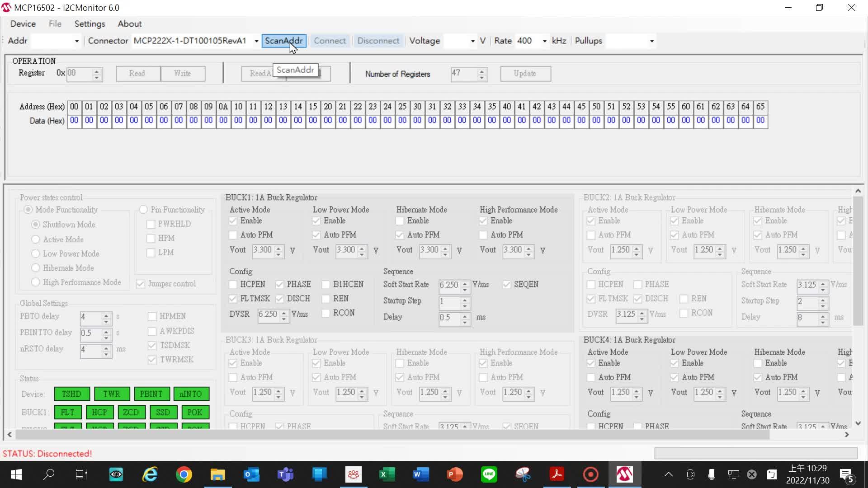This screenshot has height=488, width=868.
Task: Open the Rate kHz dropdown
Action: click(545, 41)
